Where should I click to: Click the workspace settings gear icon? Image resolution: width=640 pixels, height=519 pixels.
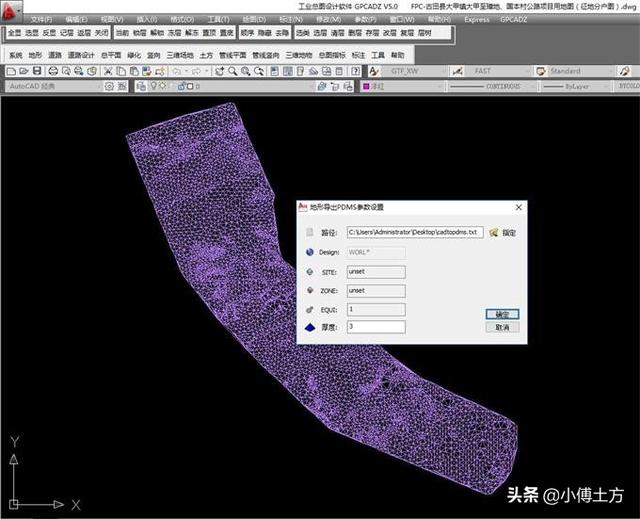click(110, 87)
